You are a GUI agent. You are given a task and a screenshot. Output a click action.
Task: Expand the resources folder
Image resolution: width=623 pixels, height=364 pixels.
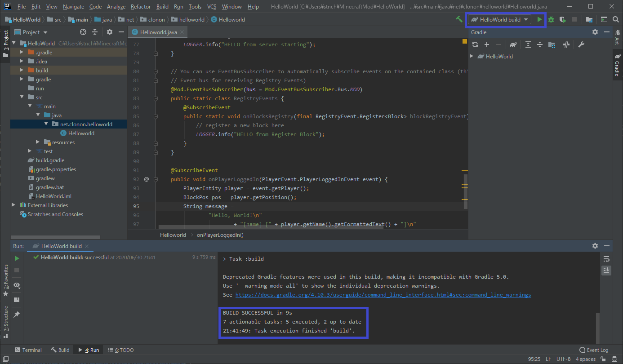coord(38,142)
